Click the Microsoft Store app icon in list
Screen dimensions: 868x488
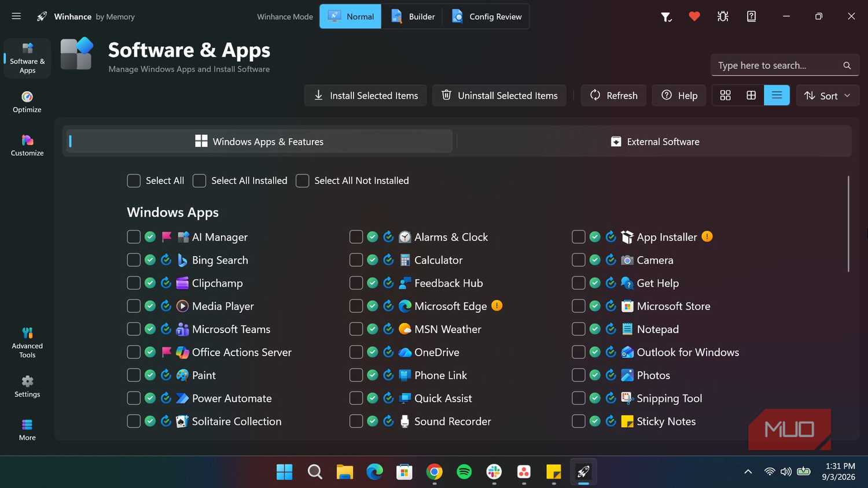click(627, 306)
